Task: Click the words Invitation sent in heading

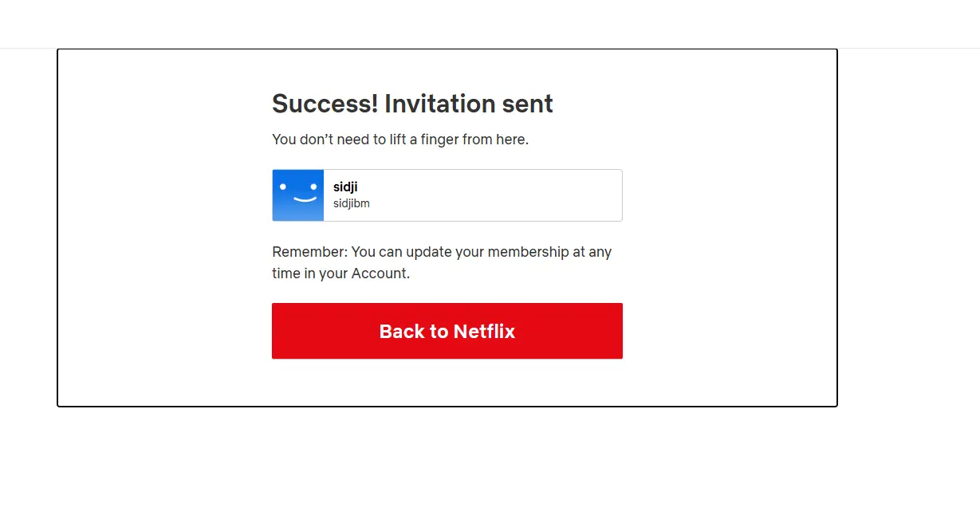Action: (469, 104)
